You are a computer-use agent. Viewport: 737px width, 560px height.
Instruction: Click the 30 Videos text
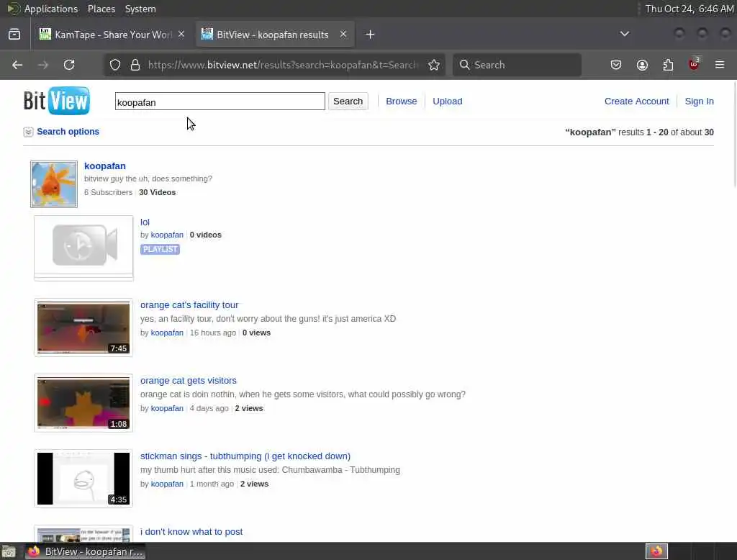tap(158, 192)
